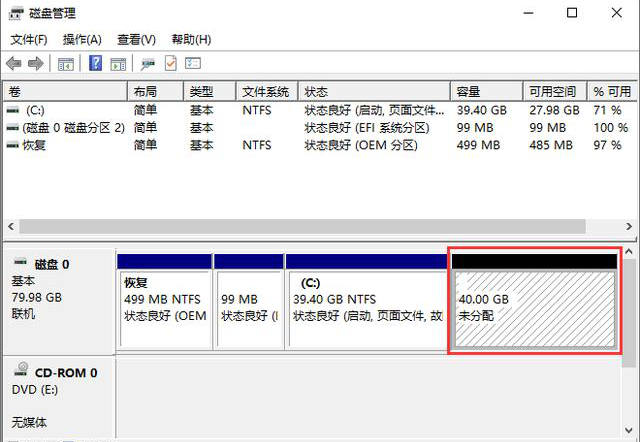The height and width of the screenshot is (442, 640).
Task: Click the 磁盘 0 disk icon
Action: coord(20,262)
